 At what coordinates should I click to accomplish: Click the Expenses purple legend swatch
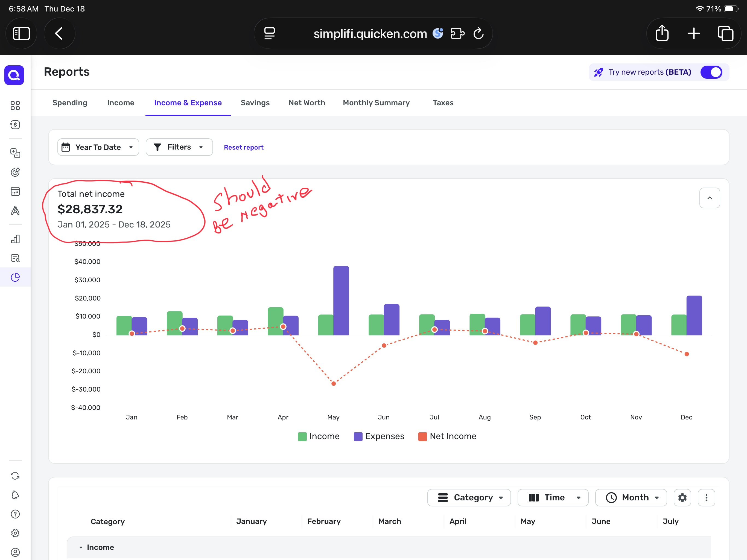tap(358, 436)
